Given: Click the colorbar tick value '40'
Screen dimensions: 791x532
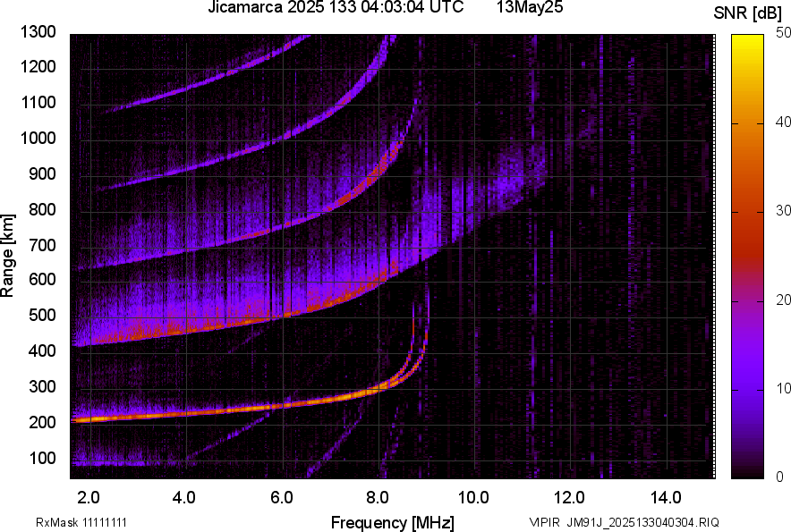Looking at the screenshot, I should [784, 122].
